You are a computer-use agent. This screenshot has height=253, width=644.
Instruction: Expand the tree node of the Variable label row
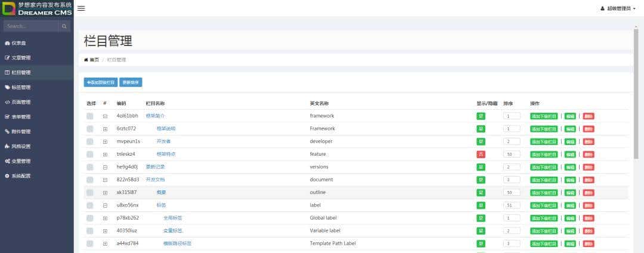coord(105,231)
